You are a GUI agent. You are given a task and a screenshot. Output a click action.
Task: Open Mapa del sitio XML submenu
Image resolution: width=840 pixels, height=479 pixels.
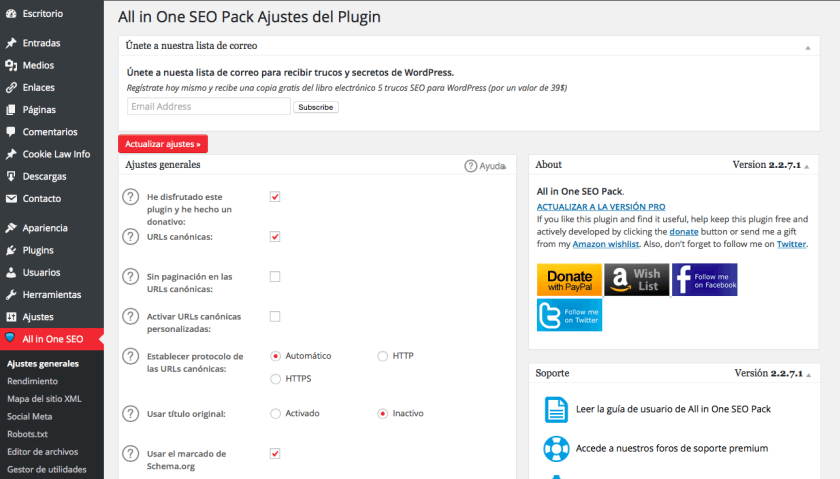pyautogui.click(x=44, y=399)
